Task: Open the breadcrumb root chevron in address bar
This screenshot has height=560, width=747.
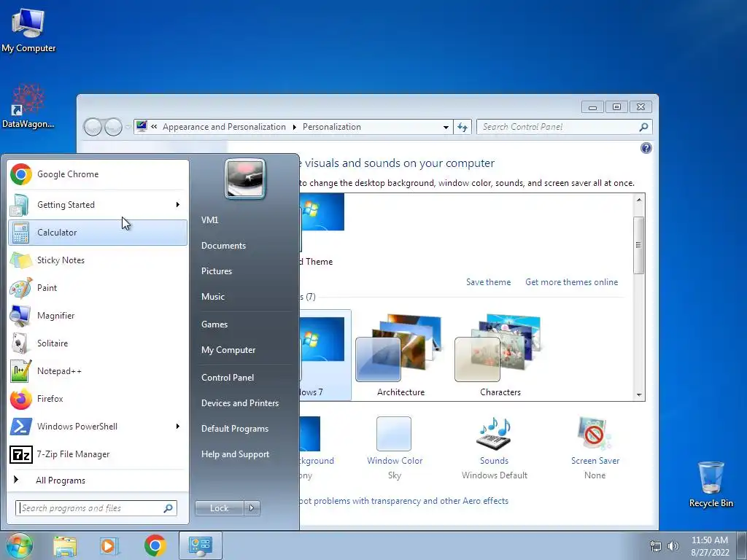Action: pos(154,127)
